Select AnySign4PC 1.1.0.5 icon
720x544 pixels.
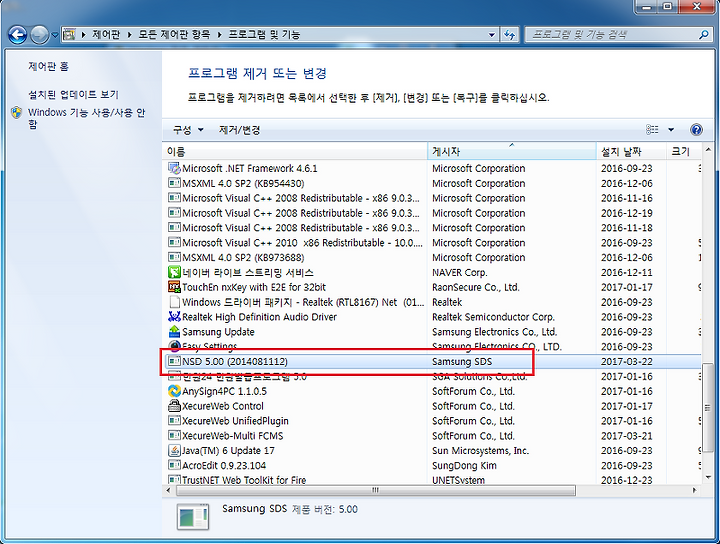(x=174, y=391)
